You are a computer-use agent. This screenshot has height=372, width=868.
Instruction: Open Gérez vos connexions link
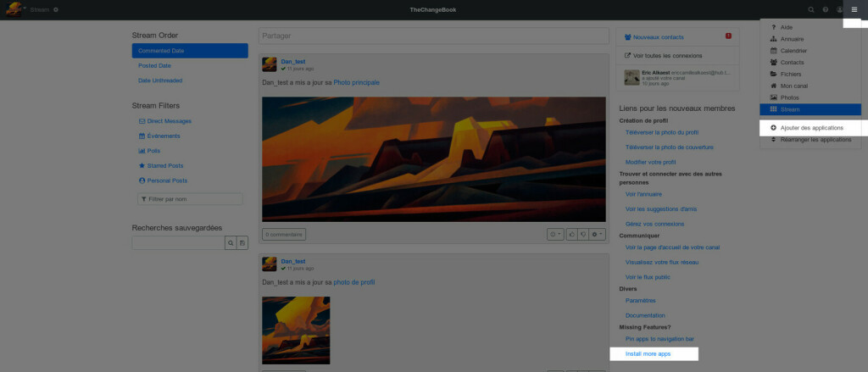[654, 225]
